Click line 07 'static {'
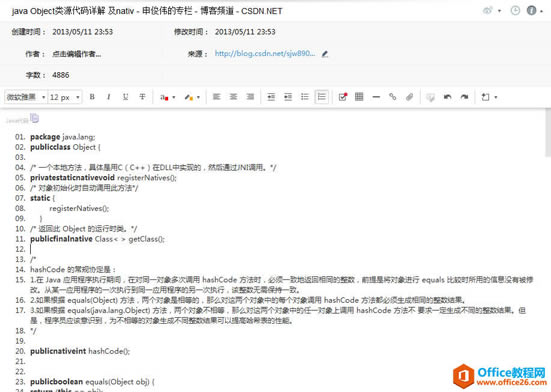 pos(43,198)
